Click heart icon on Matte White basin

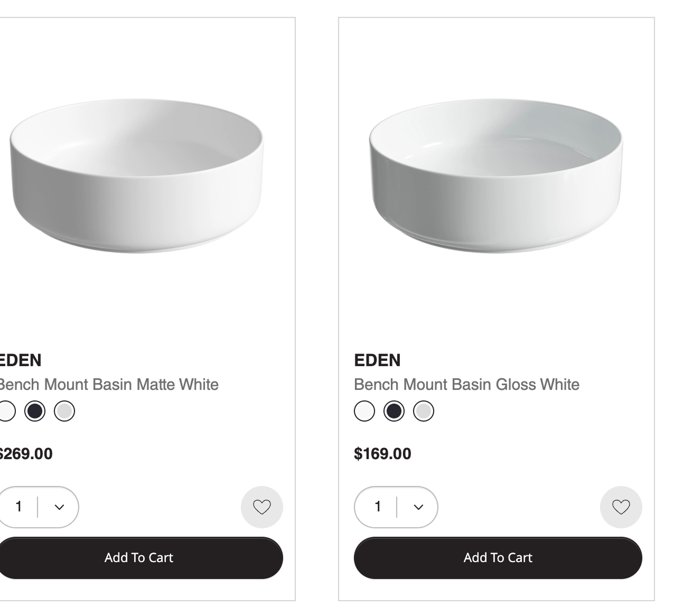[261, 507]
